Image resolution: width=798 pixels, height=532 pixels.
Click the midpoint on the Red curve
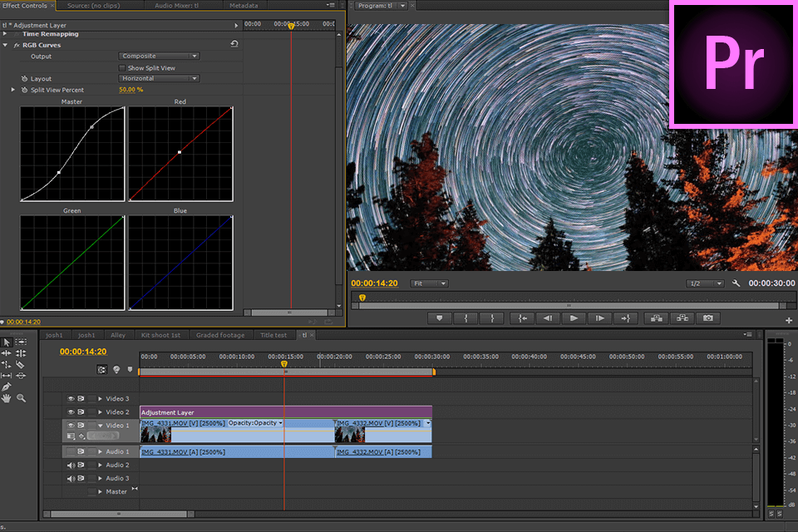[x=180, y=152]
